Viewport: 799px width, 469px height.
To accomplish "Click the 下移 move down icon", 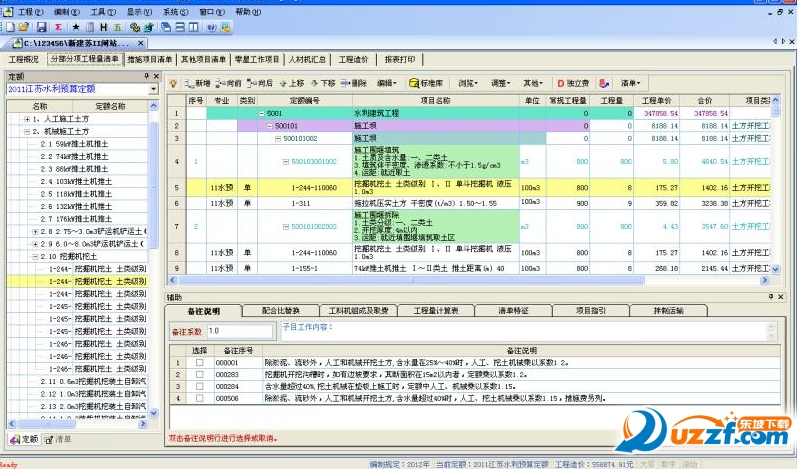I will (x=321, y=83).
